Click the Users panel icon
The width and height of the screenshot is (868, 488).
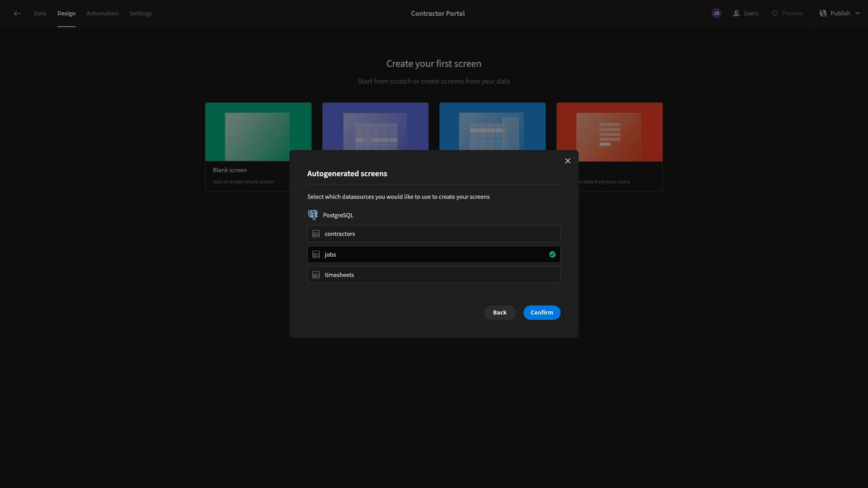(736, 13)
